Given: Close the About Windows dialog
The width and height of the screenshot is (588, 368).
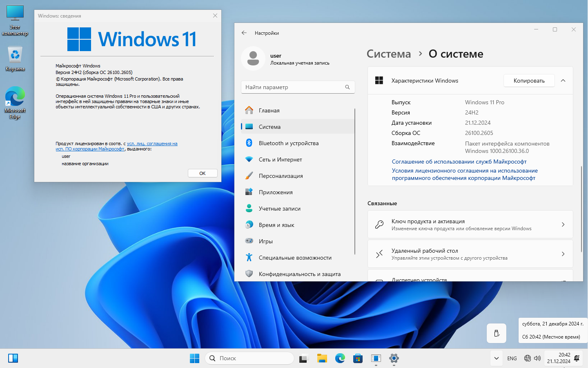Looking at the screenshot, I should tap(215, 16).
